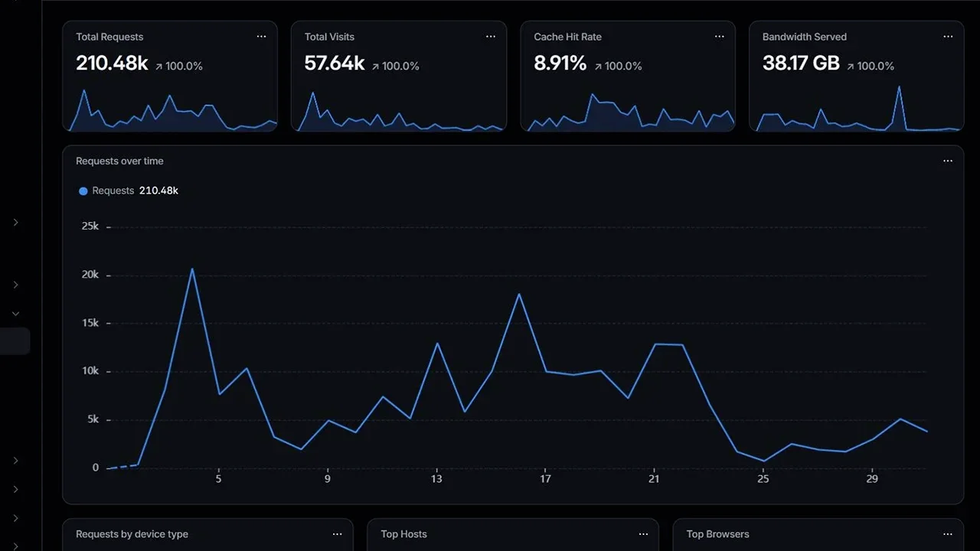Click the day 17 label on x-axis
980x551 pixels.
[x=545, y=479]
